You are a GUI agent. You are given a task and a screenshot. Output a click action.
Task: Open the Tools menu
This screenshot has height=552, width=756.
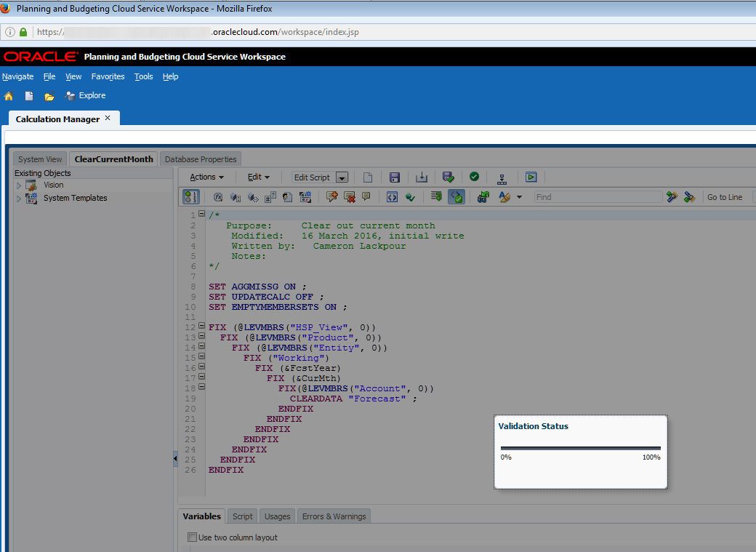tap(143, 76)
